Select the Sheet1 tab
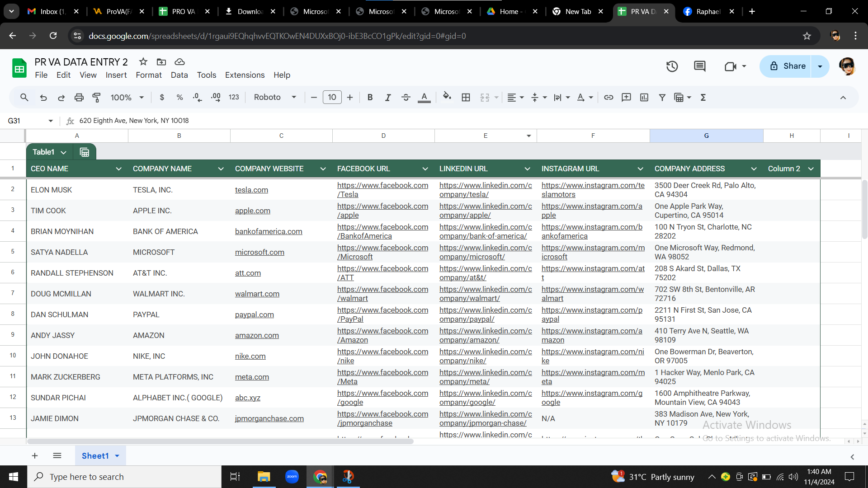The width and height of the screenshot is (868, 488). point(95,455)
